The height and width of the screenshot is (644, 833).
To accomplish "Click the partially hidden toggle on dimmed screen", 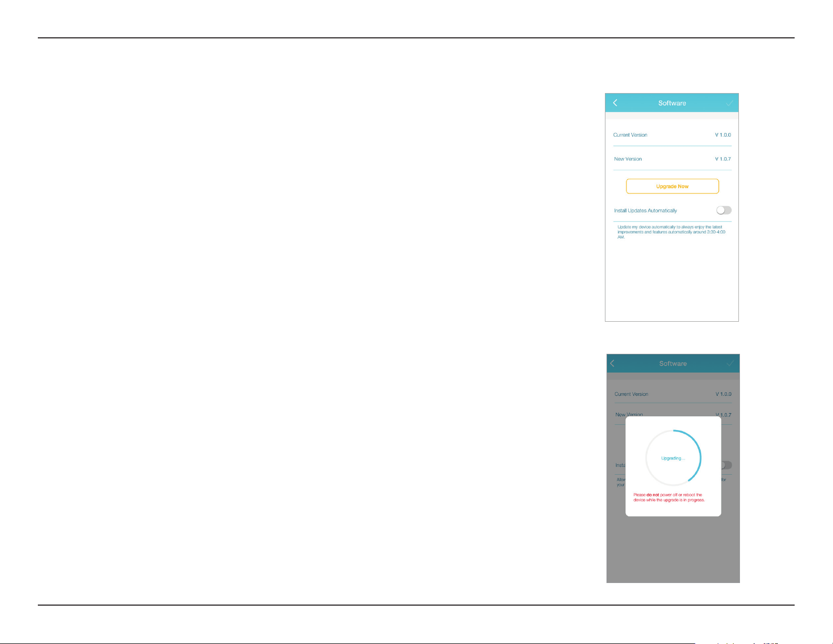I will point(727,465).
